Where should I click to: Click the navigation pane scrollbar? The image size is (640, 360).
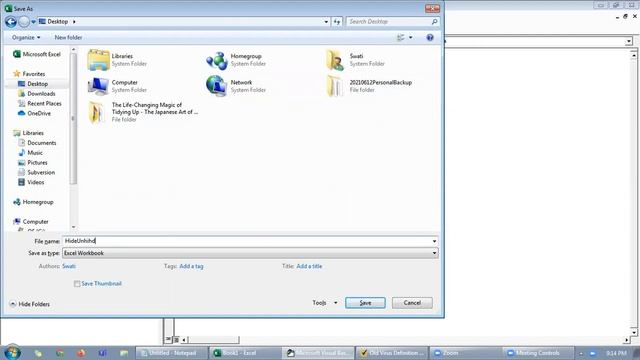(x=73, y=118)
